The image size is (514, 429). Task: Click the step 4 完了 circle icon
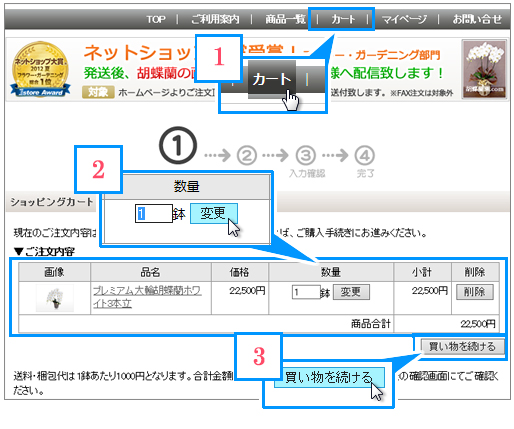pyautogui.click(x=365, y=155)
